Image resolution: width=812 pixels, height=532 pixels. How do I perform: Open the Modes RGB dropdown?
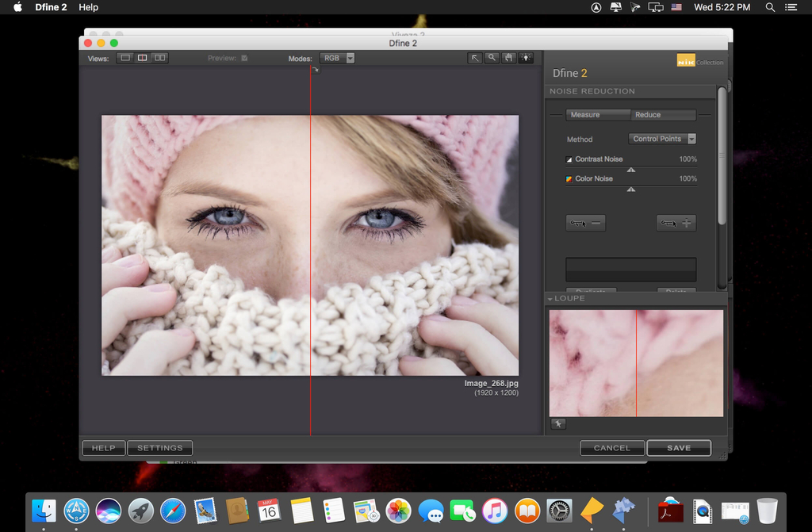coord(337,58)
